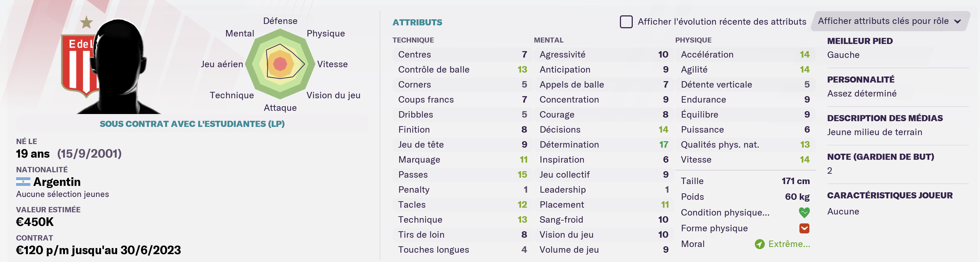Click the truncated 'Extrême...' moral text
980x262 pixels.
tap(789, 244)
